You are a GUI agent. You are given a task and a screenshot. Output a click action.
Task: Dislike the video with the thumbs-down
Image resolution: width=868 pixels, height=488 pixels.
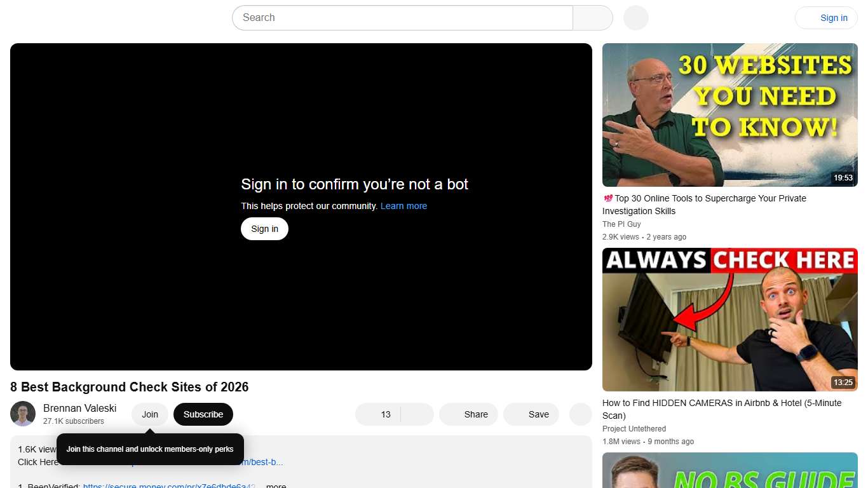click(x=417, y=414)
